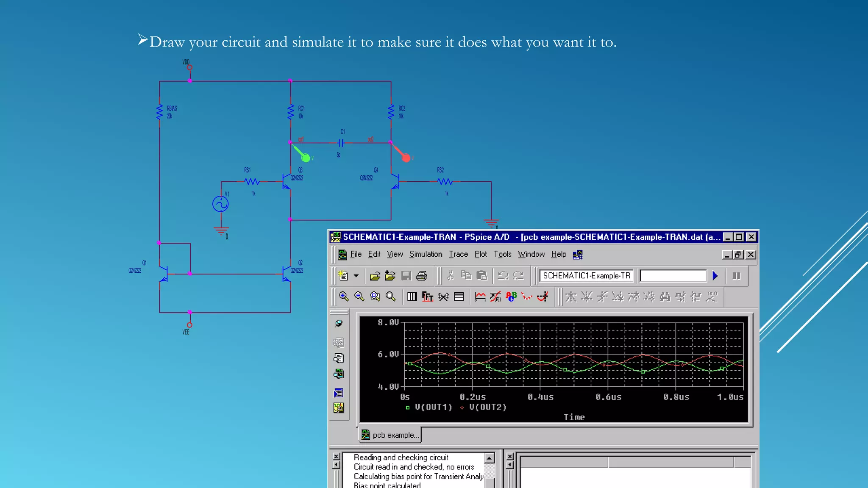Toggle the Performance Analysis icon

pos(443,297)
